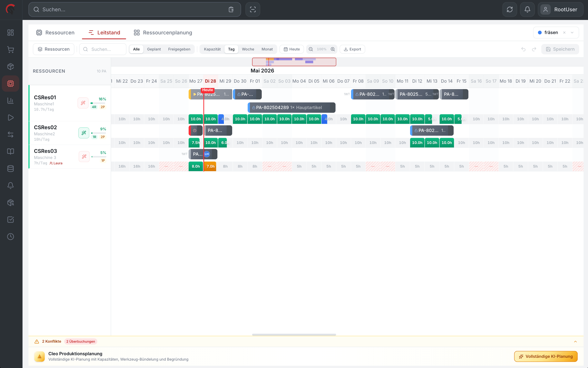
Task: Click the Export button
Action: 352,49
